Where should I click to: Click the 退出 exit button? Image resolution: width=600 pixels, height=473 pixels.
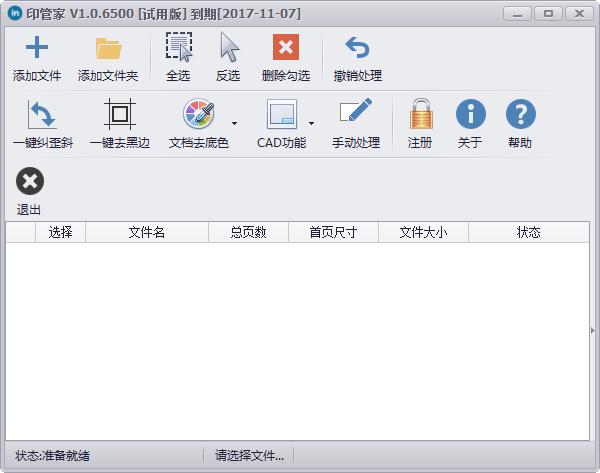[x=30, y=181]
